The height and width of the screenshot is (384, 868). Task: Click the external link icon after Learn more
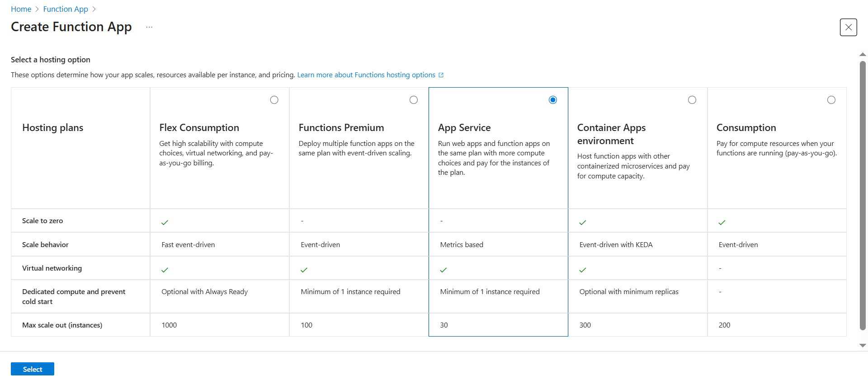click(441, 75)
